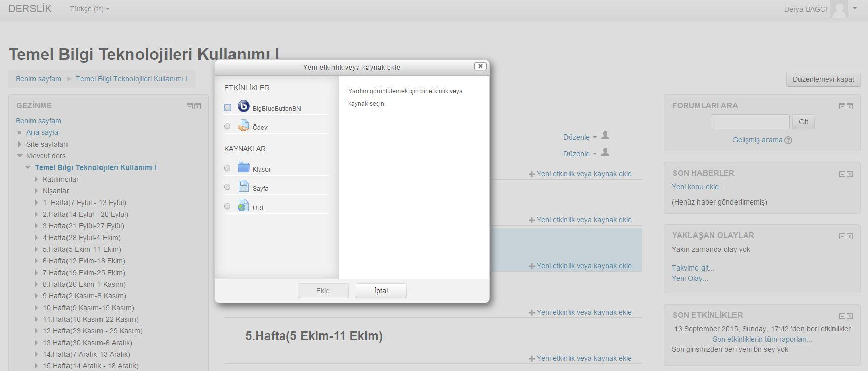The height and width of the screenshot is (371, 868).
Task: Expand Nişanlar in navigation tree
Action: pyautogui.click(x=36, y=191)
